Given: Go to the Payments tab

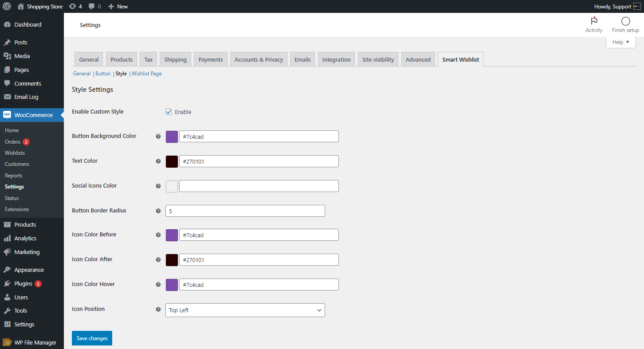Looking at the screenshot, I should [x=211, y=59].
